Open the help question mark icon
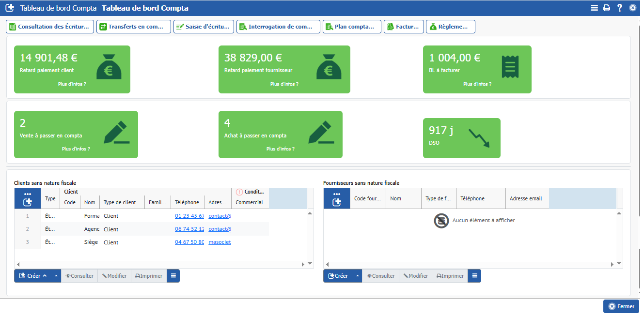 tap(619, 8)
